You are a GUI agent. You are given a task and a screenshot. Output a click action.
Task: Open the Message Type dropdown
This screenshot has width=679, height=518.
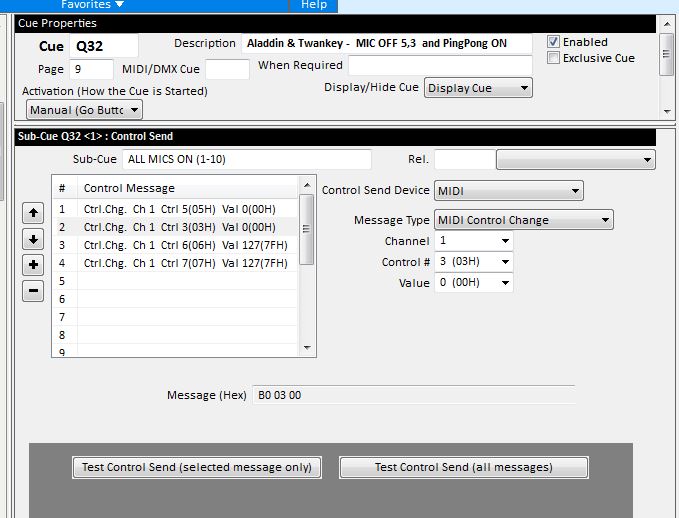[523, 220]
